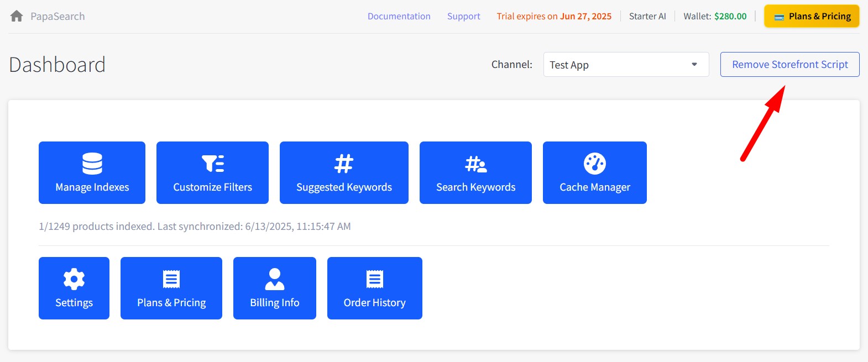This screenshot has height=362, width=868.
Task: Click the Search Keywords label
Action: pos(476,187)
